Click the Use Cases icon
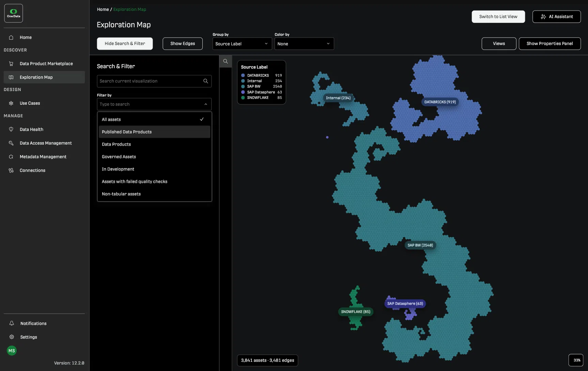 tap(11, 103)
